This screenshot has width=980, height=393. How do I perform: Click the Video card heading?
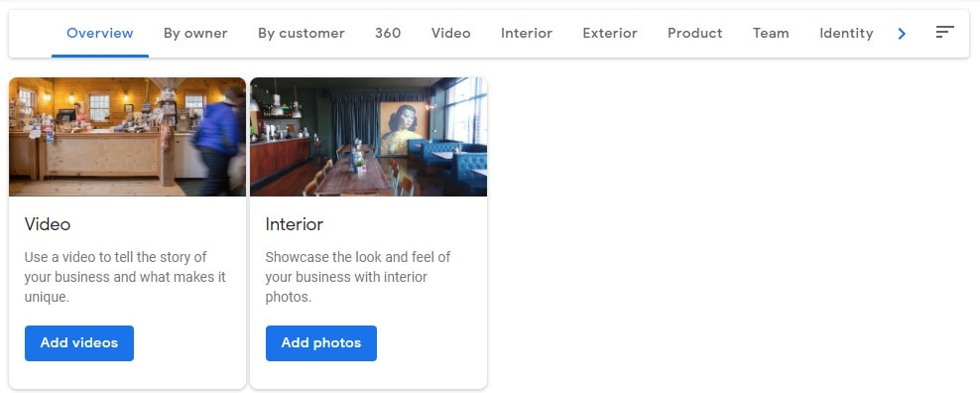point(48,224)
